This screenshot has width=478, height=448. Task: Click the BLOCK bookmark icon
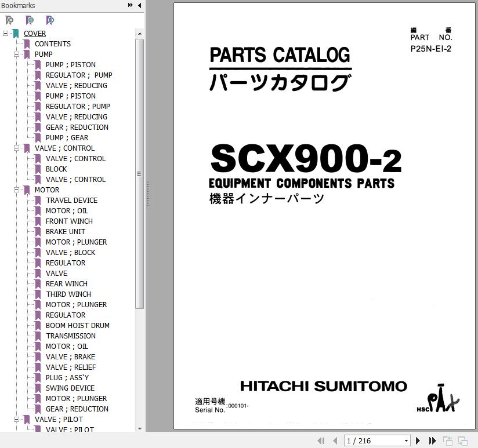[38, 169]
